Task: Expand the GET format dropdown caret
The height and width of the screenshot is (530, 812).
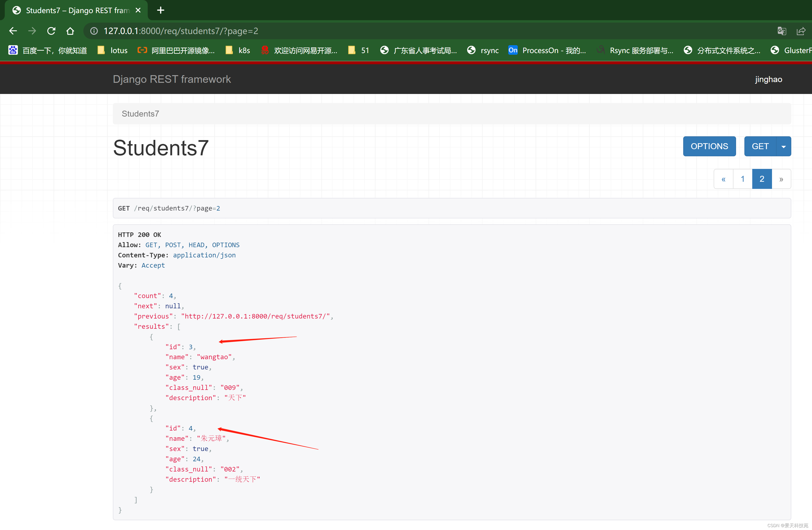Action: pyautogui.click(x=784, y=146)
